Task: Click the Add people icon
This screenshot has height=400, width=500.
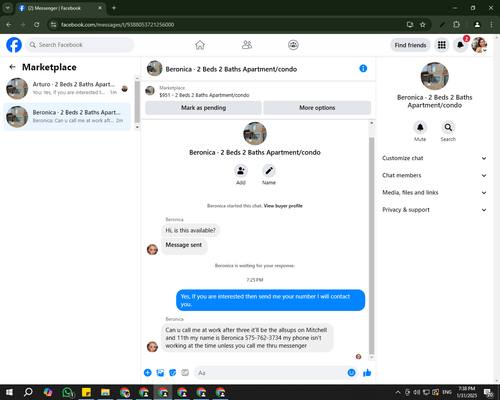Action: point(241,171)
